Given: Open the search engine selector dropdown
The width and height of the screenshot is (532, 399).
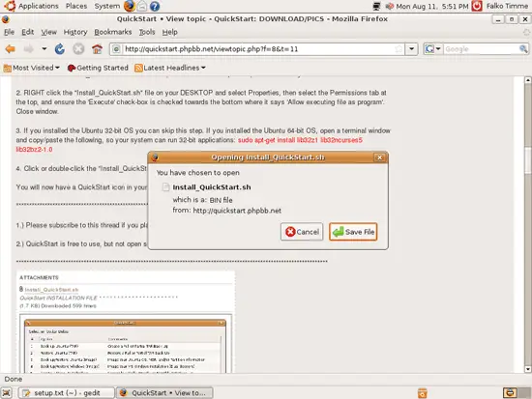Looking at the screenshot, I should click(433, 49).
